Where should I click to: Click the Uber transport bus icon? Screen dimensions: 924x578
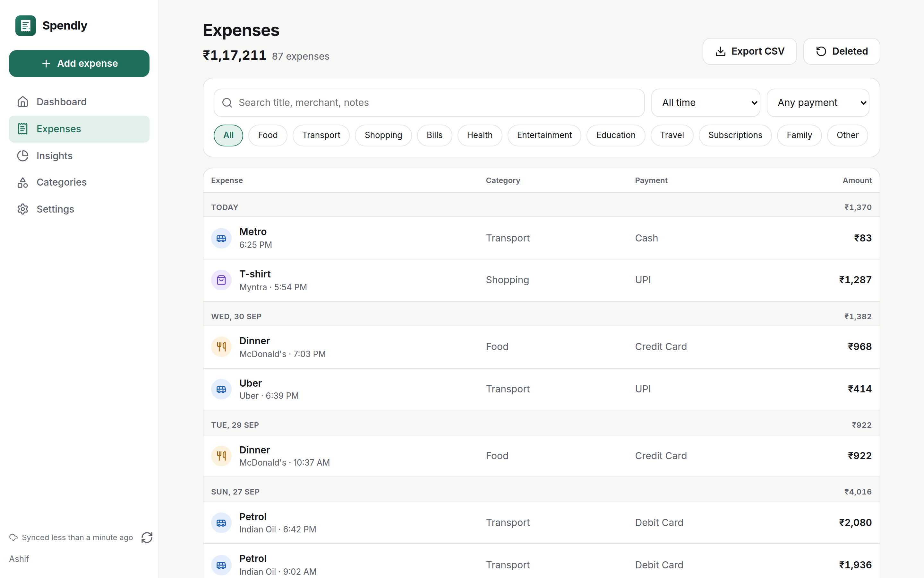(x=221, y=389)
